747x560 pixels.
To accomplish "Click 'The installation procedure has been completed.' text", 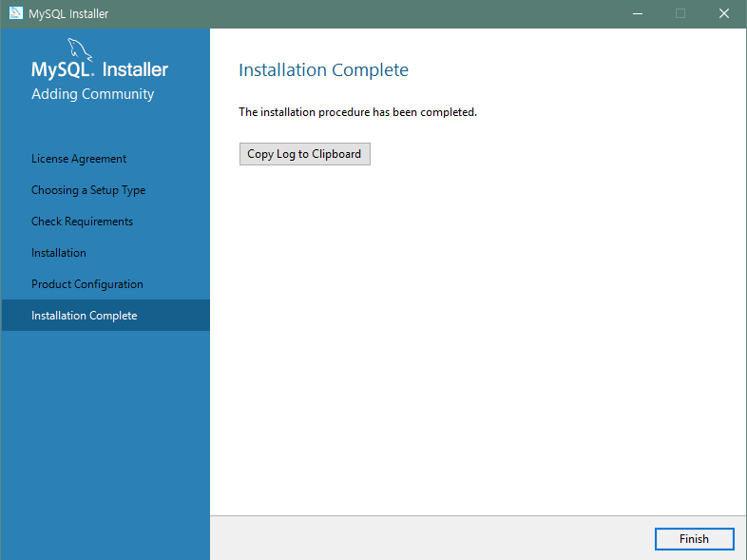I will [357, 112].
